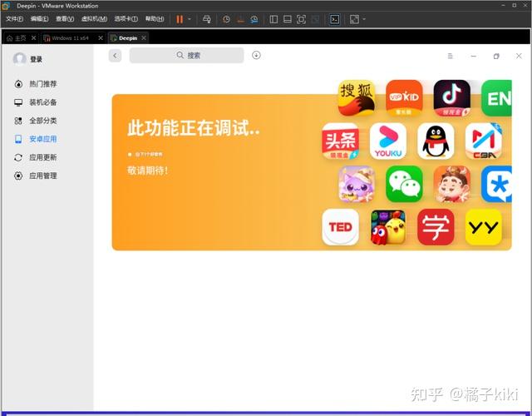Click the 搜索 search field

(186, 56)
